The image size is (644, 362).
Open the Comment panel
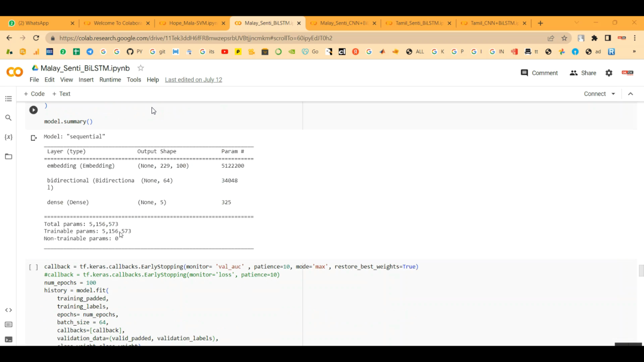(539, 73)
